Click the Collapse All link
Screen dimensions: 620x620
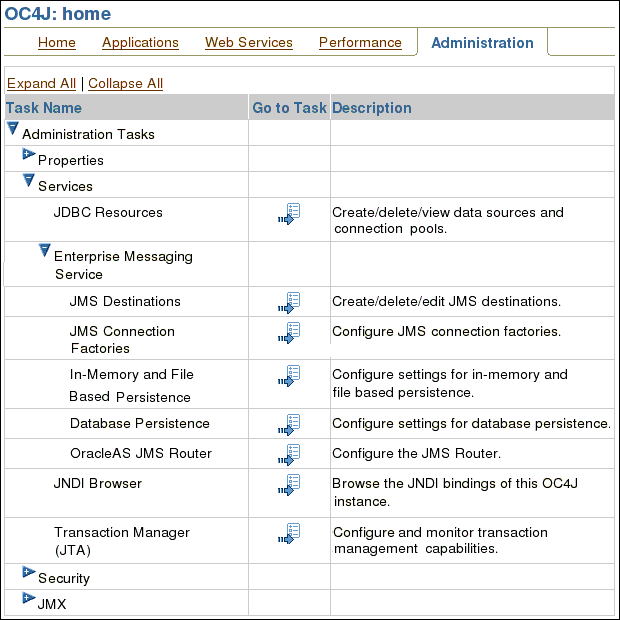(x=125, y=84)
